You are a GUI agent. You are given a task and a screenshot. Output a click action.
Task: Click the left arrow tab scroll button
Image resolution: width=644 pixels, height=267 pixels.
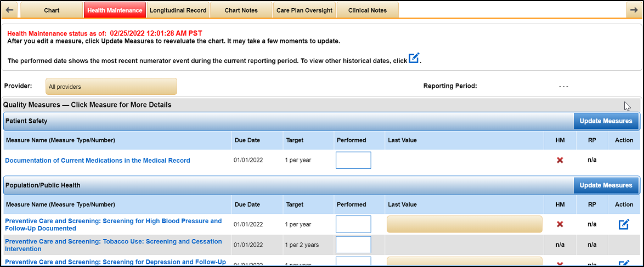[x=10, y=10]
